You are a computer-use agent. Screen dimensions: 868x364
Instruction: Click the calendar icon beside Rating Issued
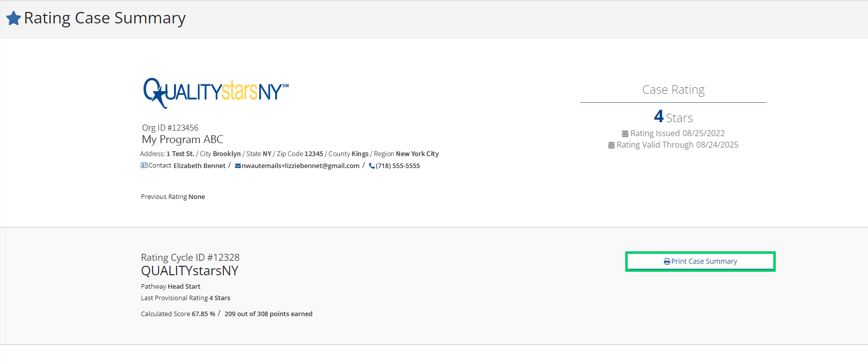tap(625, 134)
